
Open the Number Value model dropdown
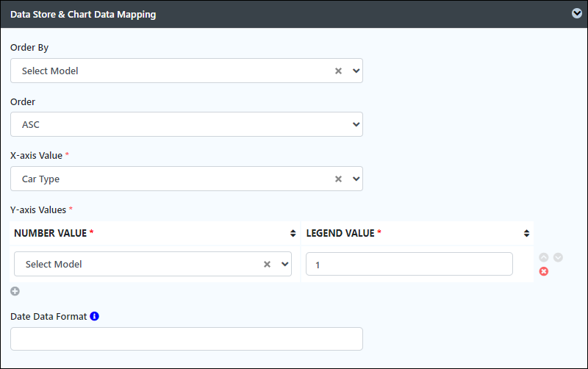(284, 264)
